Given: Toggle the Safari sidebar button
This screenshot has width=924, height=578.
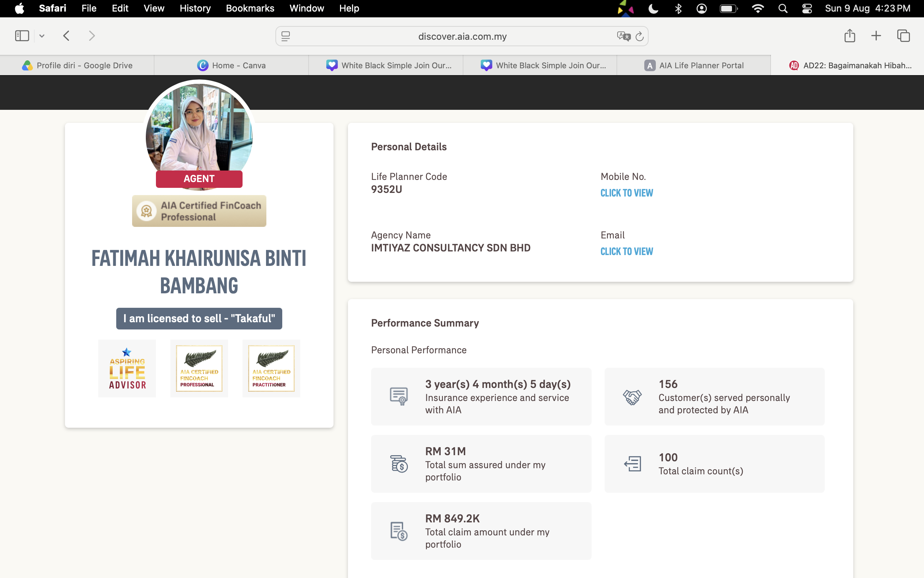Looking at the screenshot, I should (x=22, y=36).
